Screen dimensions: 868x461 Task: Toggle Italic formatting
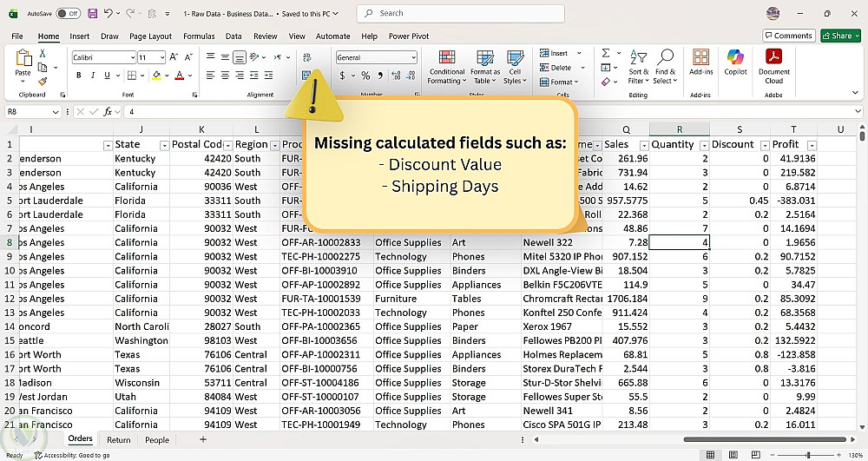coord(93,76)
